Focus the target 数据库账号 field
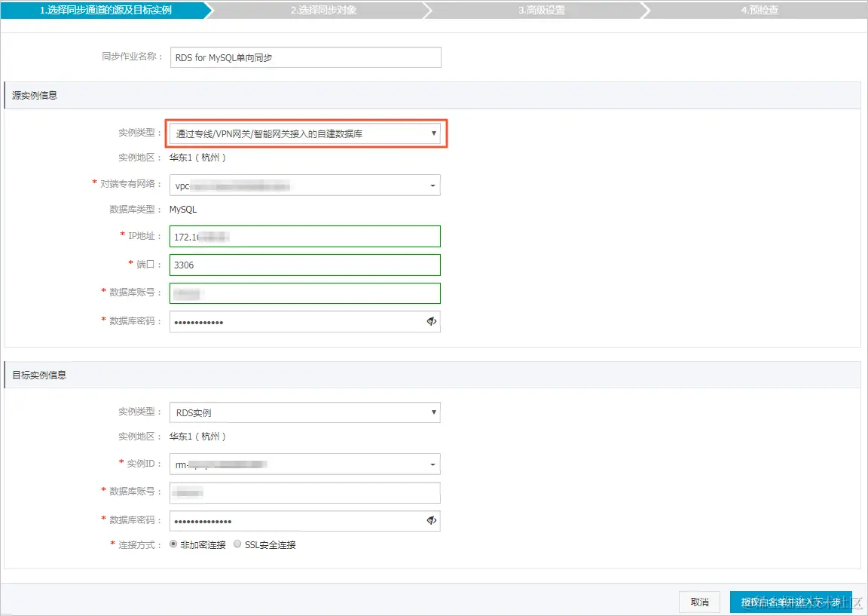 (x=305, y=492)
